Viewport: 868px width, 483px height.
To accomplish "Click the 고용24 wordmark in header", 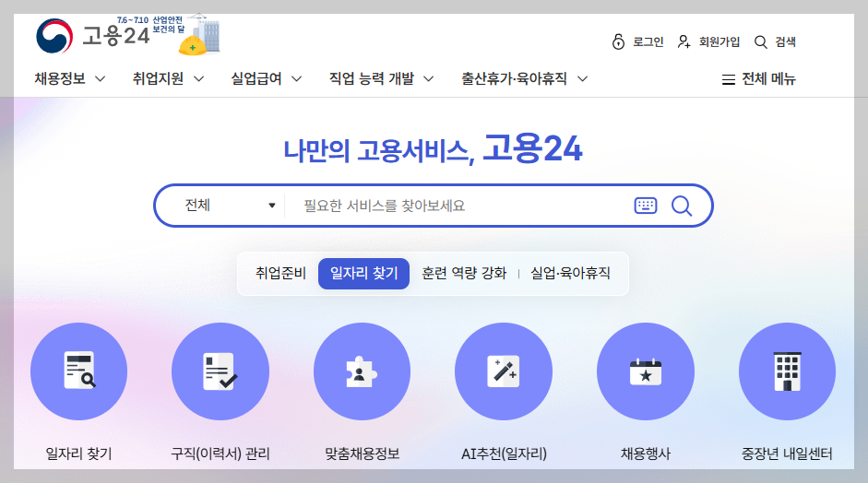I will [116, 37].
